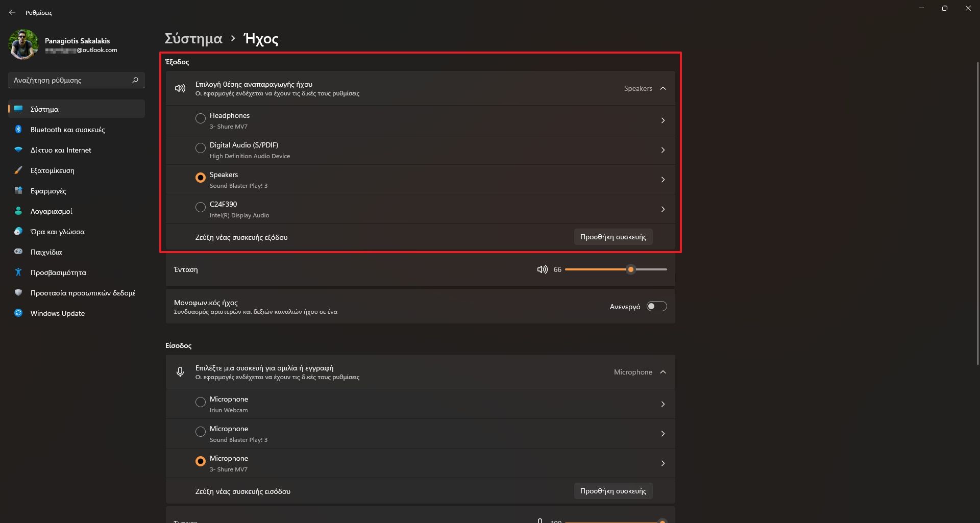Open Προσβασιμότητα settings
Viewport: 980px width, 523px height.
pyautogui.click(x=58, y=272)
